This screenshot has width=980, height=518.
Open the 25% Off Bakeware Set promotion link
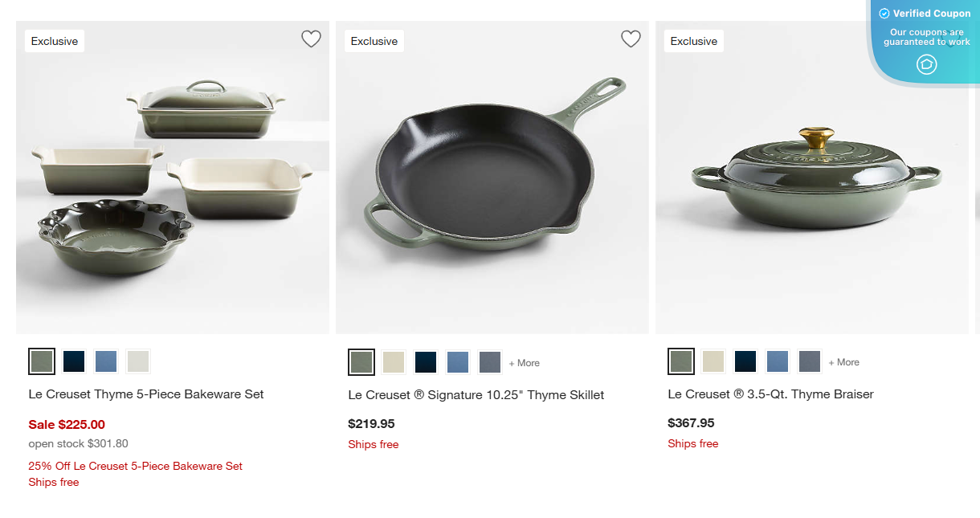135,466
